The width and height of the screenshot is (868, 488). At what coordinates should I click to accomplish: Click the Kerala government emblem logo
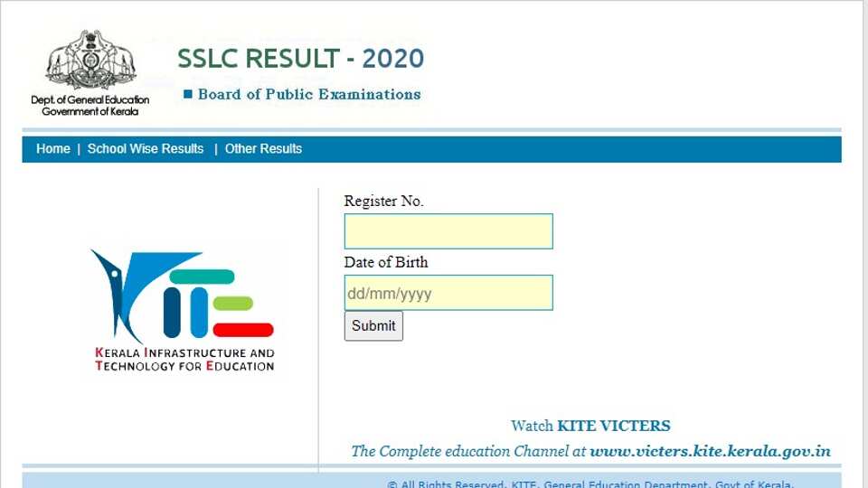90,61
